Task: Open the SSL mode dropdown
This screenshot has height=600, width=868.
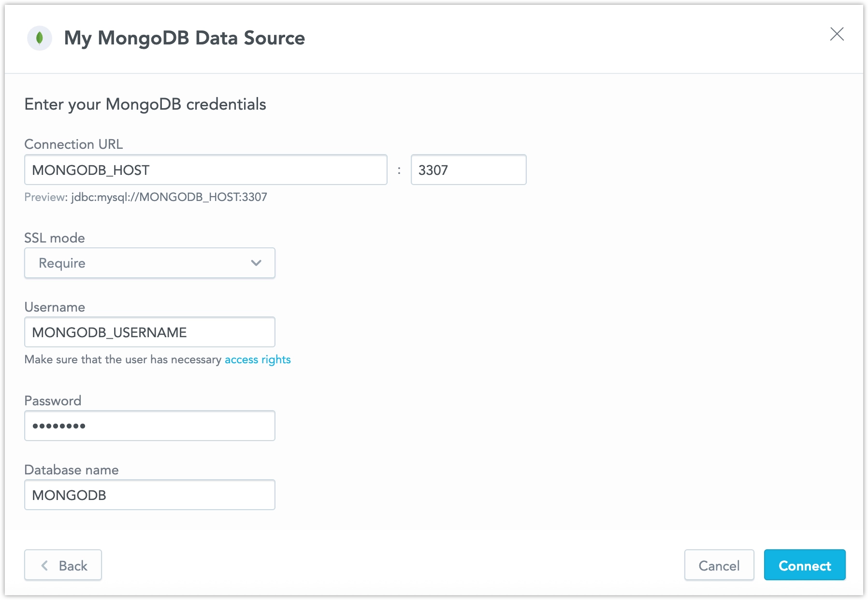Action: point(150,263)
